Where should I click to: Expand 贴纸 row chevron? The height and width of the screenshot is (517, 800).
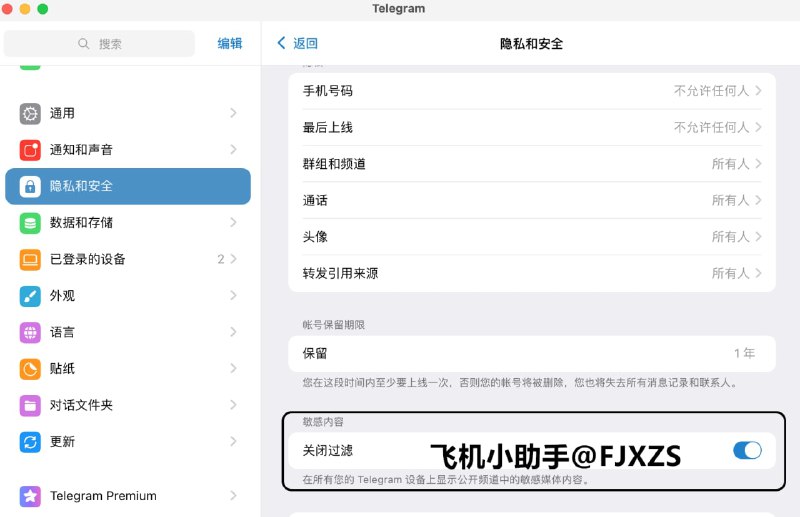(233, 368)
